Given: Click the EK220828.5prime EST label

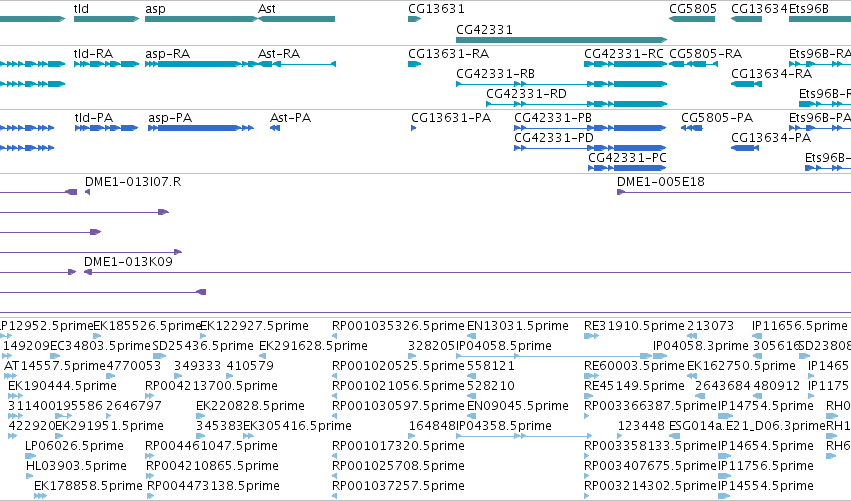Looking at the screenshot, I should [x=250, y=406].
